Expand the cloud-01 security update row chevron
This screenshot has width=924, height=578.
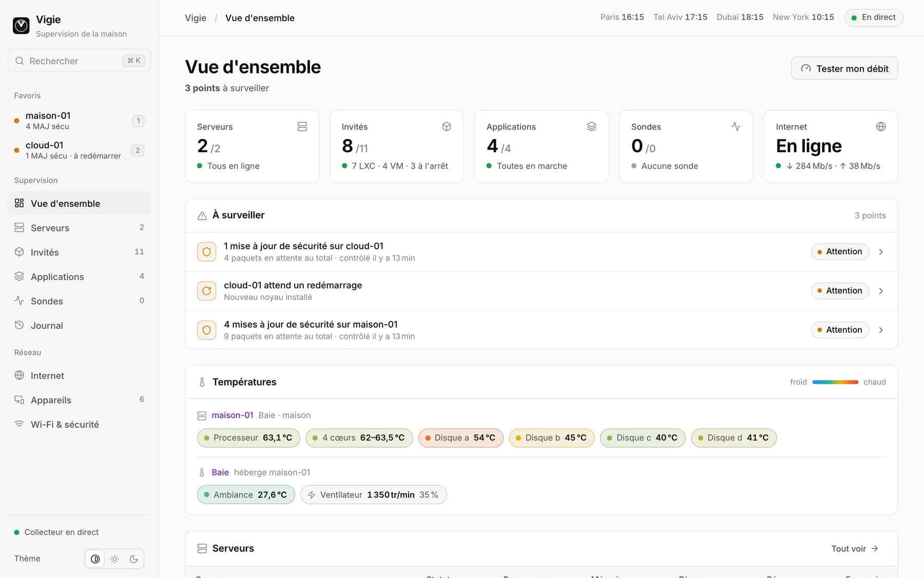coord(881,252)
